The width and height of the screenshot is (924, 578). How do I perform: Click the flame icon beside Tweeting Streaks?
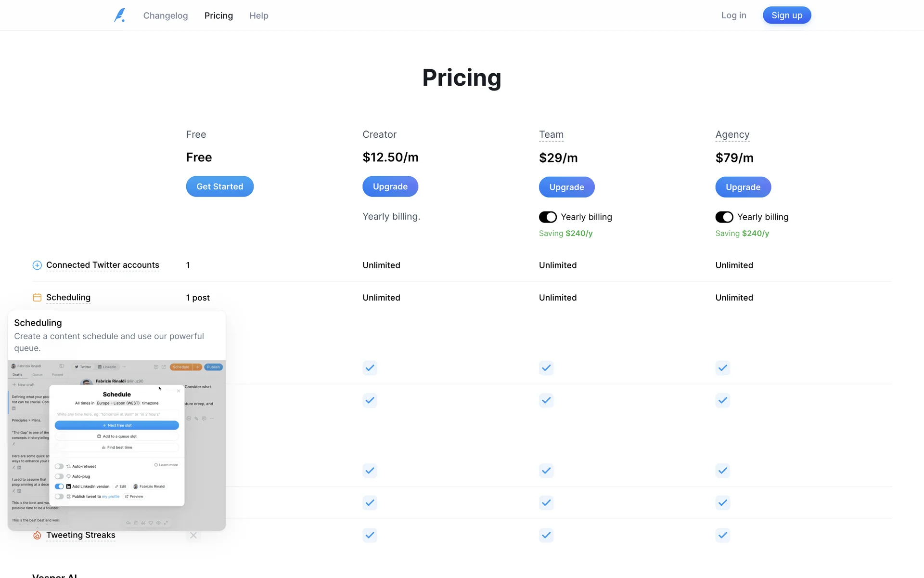click(x=37, y=535)
